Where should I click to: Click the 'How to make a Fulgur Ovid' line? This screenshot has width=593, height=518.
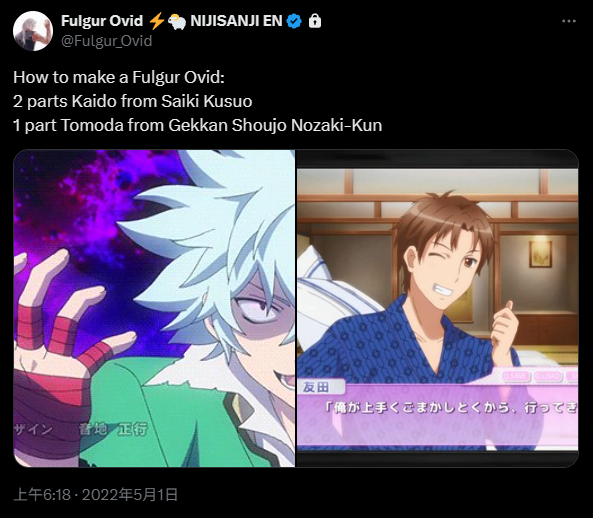pyautogui.click(x=119, y=77)
